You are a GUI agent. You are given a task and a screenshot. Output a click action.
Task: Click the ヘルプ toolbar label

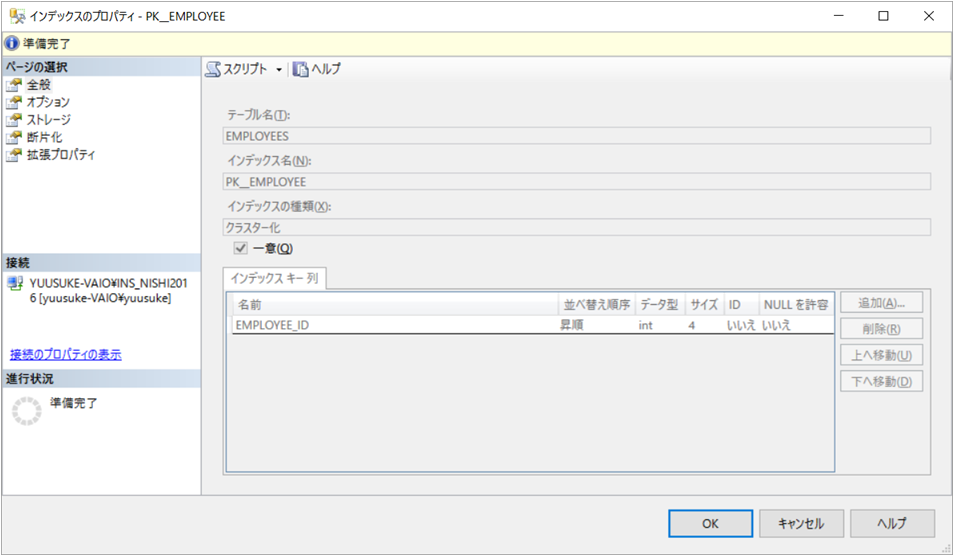326,69
